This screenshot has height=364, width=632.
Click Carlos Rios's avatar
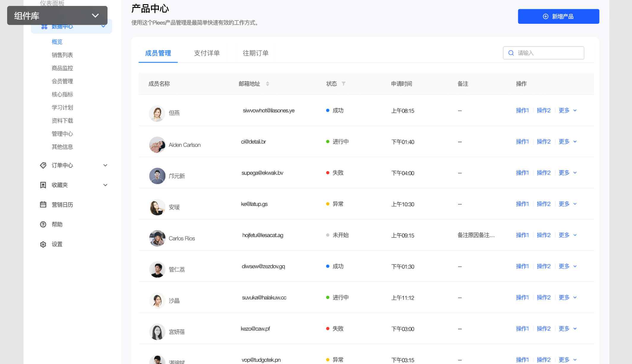pos(157,238)
